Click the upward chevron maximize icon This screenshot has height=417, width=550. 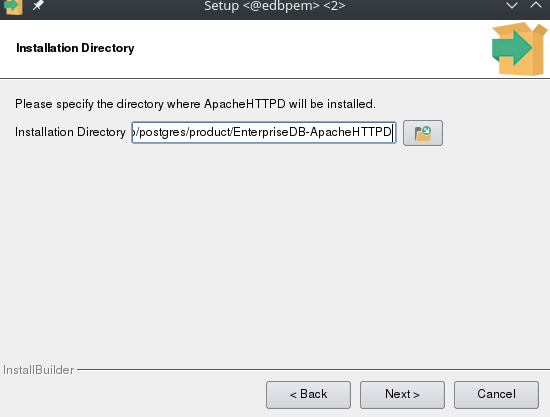click(536, 5)
